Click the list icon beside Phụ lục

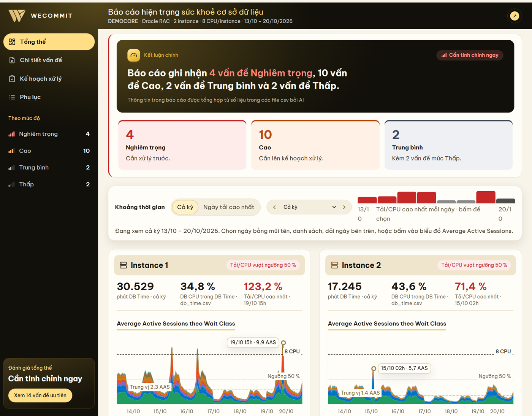click(x=12, y=97)
